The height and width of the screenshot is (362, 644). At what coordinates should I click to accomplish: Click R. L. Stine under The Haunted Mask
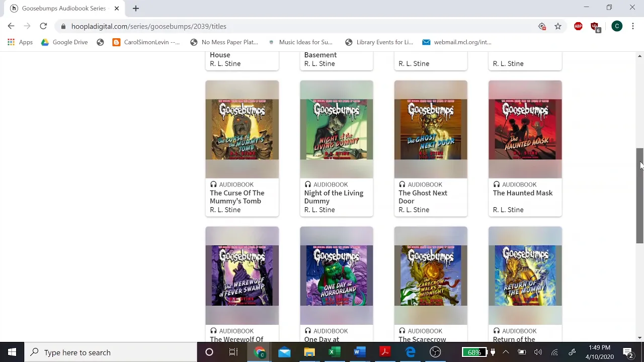pos(508,210)
